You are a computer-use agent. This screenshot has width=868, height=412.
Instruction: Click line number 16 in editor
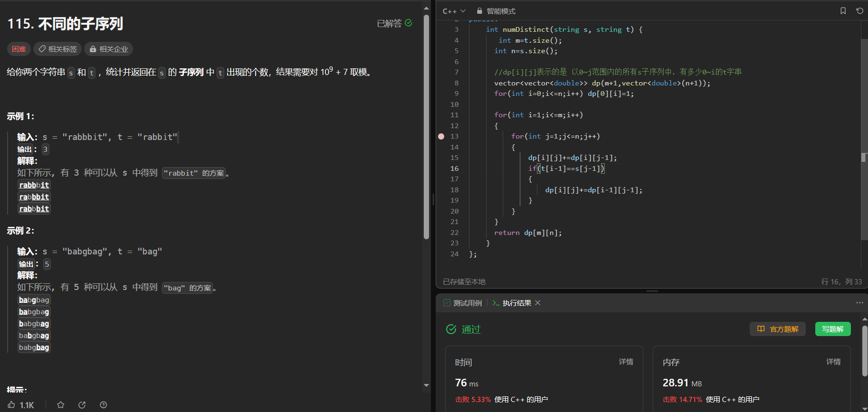(454, 169)
